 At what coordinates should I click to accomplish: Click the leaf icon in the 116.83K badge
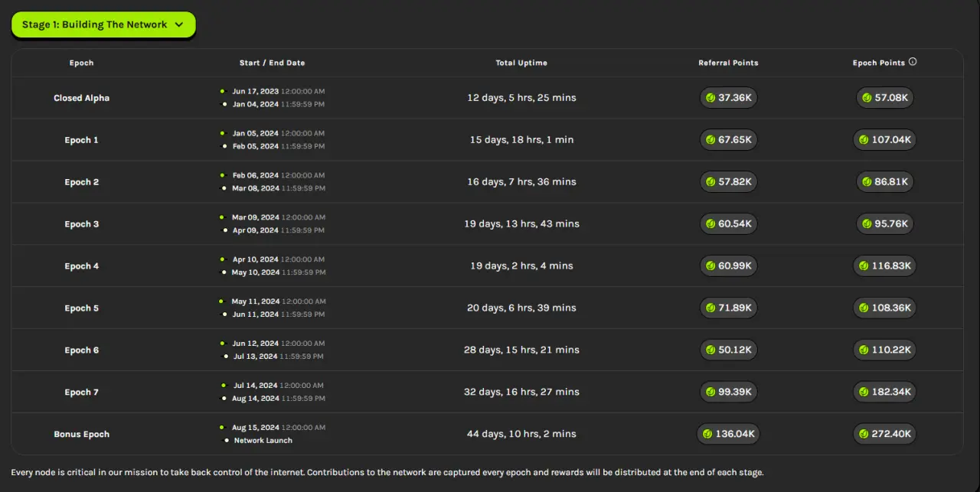(864, 266)
